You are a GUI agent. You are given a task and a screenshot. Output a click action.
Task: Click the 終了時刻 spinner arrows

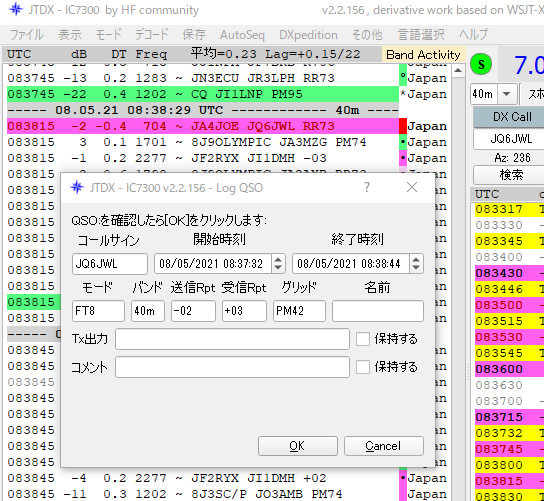(x=416, y=264)
